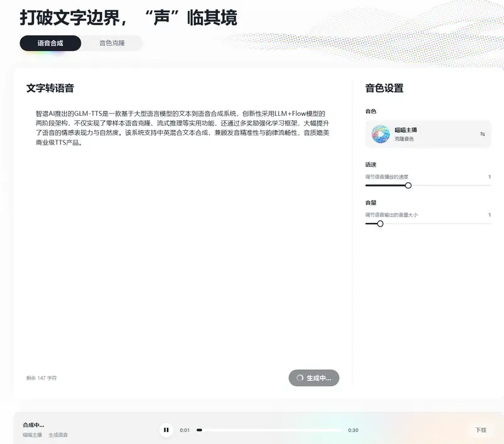504x444 pixels.
Task: Click the 语速 speed slider handle
Action: (408, 185)
